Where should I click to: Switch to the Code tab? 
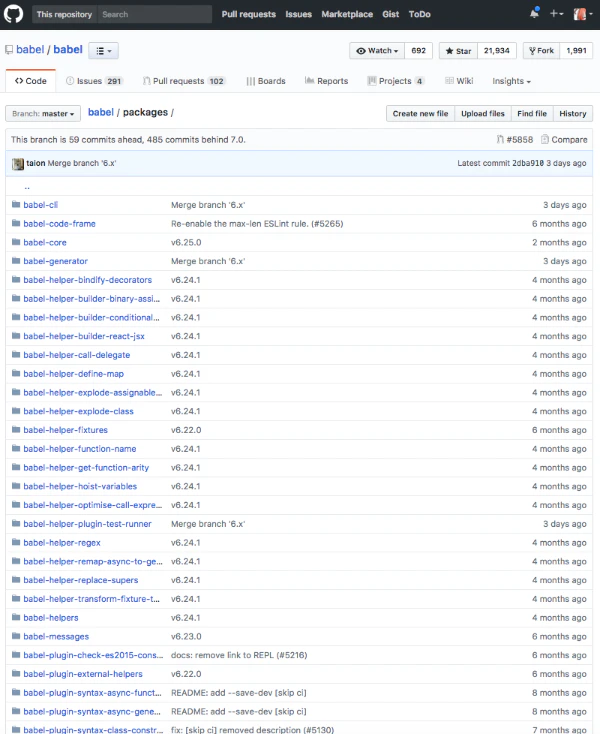click(30, 81)
